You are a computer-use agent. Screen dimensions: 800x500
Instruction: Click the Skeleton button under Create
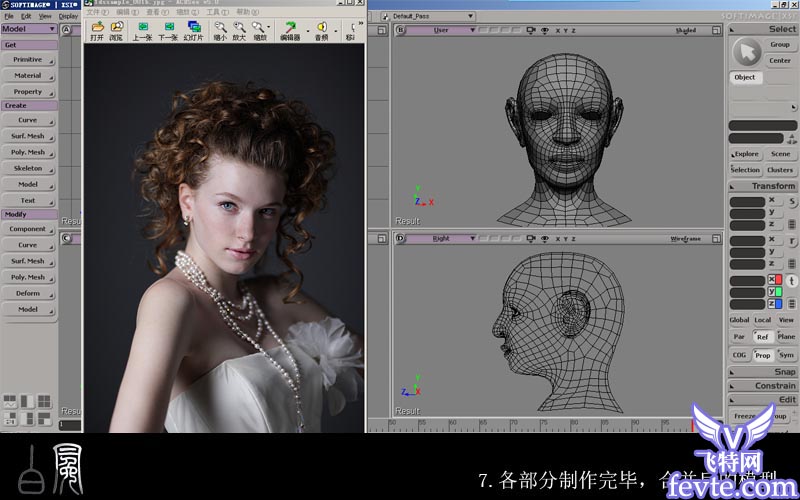29,168
